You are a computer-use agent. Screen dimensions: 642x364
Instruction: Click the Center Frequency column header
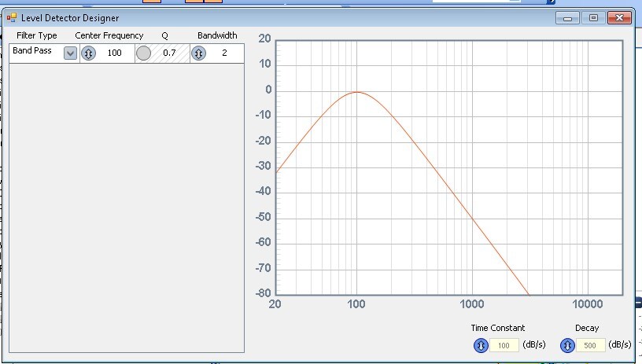coord(109,35)
